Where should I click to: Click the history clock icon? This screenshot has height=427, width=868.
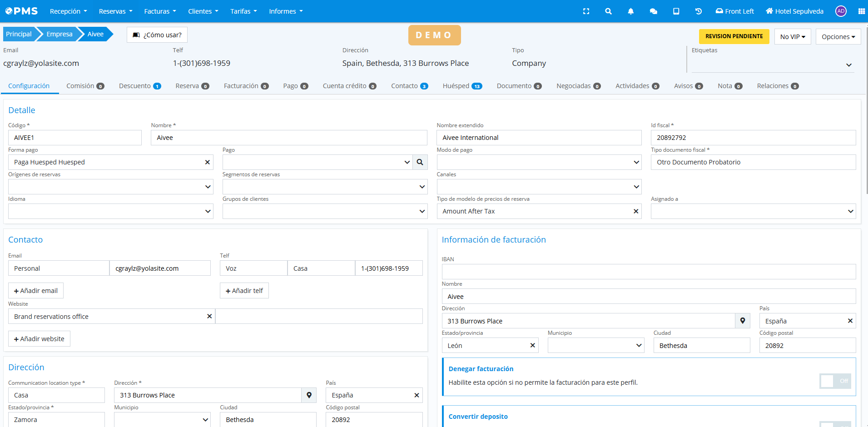(x=698, y=11)
